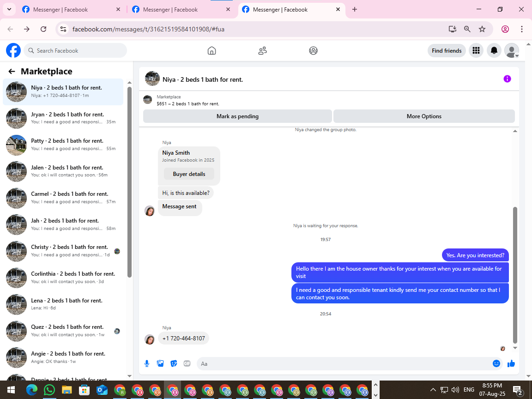Screen dimensions: 532x399
Task: Click the conversation list scrollbar
Action: pyautogui.click(x=129, y=182)
